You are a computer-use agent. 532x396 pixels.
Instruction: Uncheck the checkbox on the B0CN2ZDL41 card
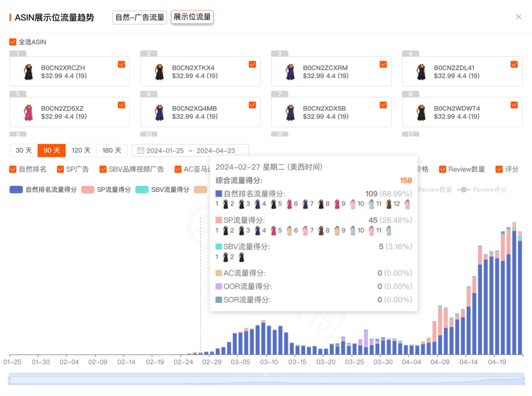[x=514, y=64]
